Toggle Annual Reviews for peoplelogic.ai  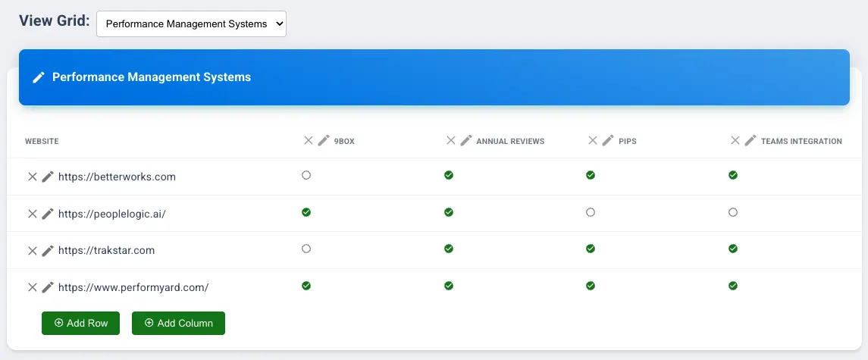point(449,212)
